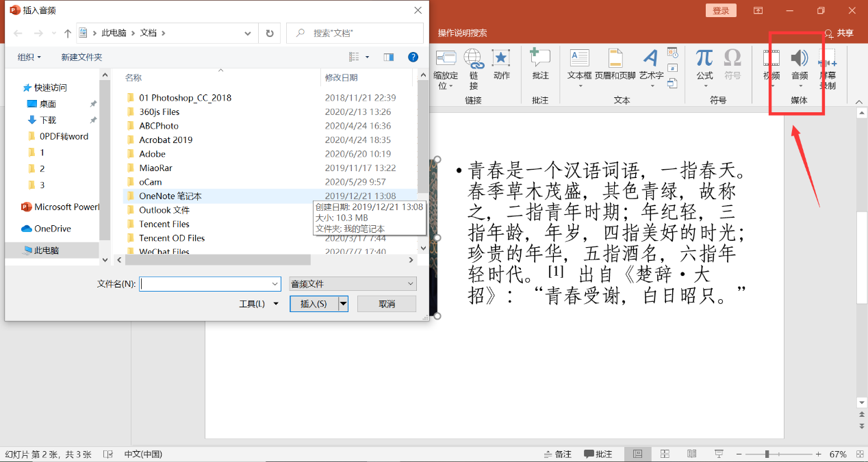Toggle the preview pane icon in dialog
This screenshot has width=868, height=462.
[389, 57]
